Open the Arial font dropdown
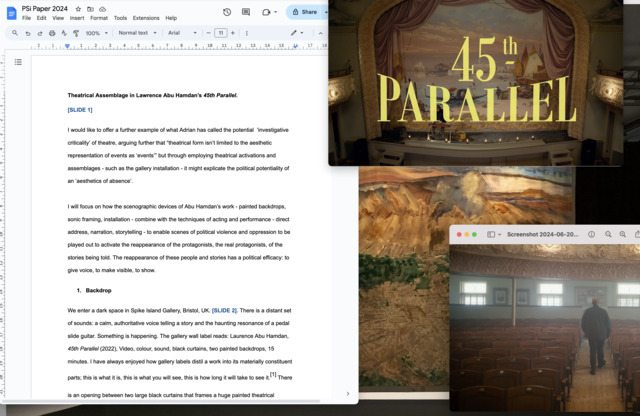The height and width of the screenshot is (416, 640). pyautogui.click(x=182, y=33)
